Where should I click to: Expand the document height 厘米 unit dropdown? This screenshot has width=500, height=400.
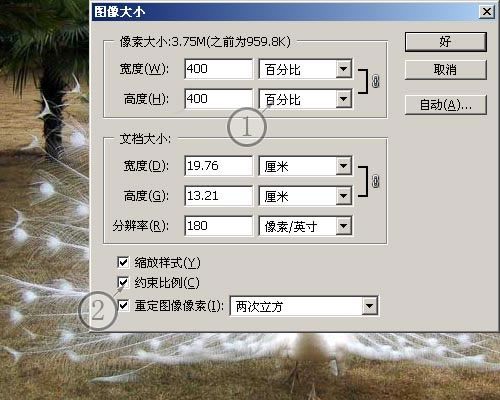[305, 196]
